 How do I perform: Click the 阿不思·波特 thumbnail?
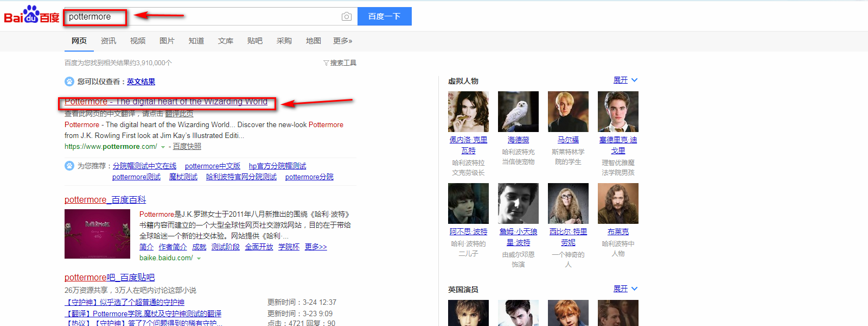(x=468, y=203)
